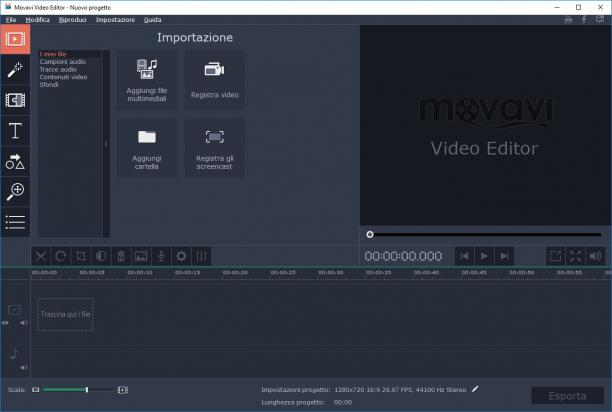
Task: Open the Filters magic wand tab
Action: coord(15,70)
